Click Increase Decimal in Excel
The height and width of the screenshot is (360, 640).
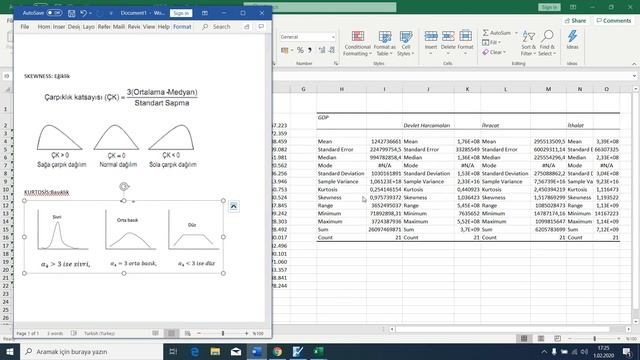tap(322, 50)
